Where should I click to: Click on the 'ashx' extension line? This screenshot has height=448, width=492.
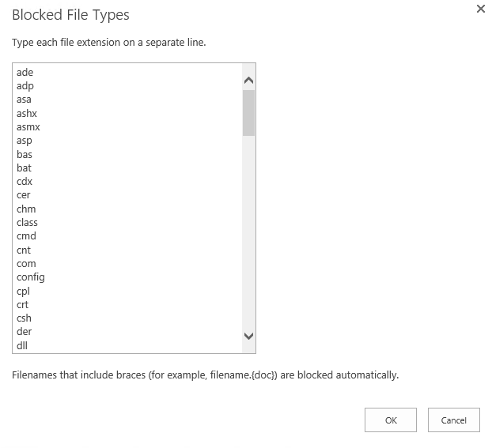pyautogui.click(x=27, y=114)
